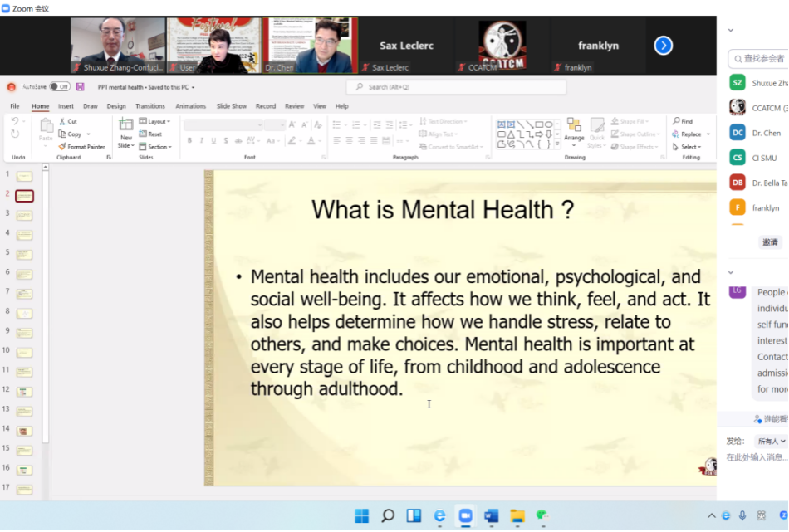This screenshot has height=532, width=789.
Task: Switch to the Transitions tab
Action: click(150, 106)
